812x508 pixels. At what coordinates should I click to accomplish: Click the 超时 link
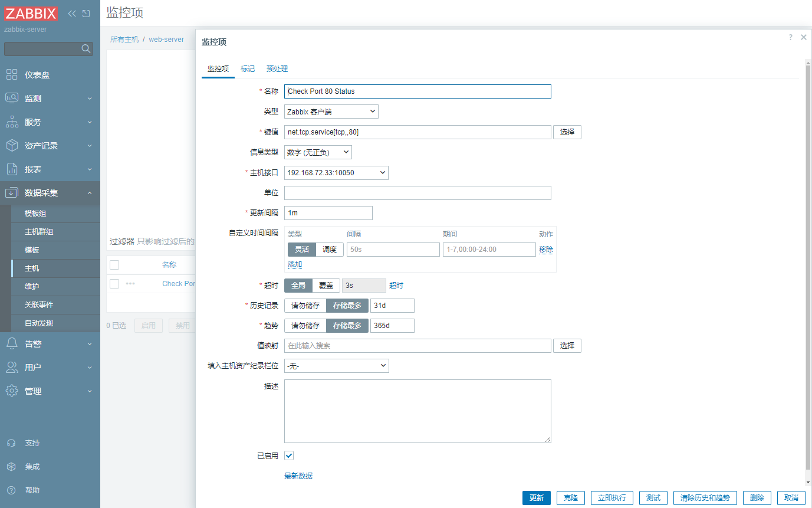point(396,286)
